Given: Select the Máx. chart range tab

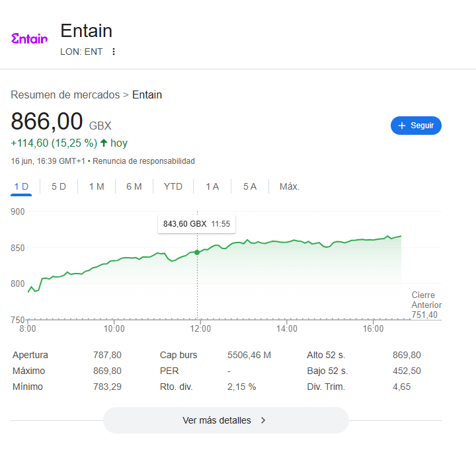Looking at the screenshot, I should [290, 186].
